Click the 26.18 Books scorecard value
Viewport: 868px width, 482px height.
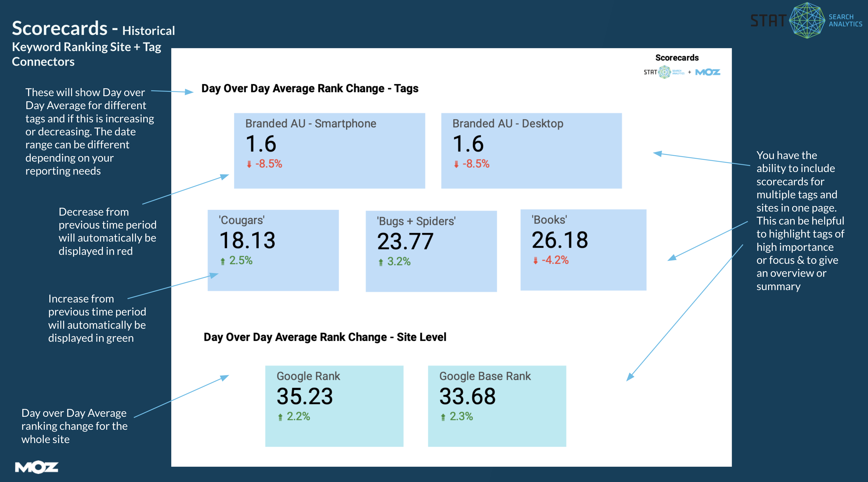click(x=560, y=240)
